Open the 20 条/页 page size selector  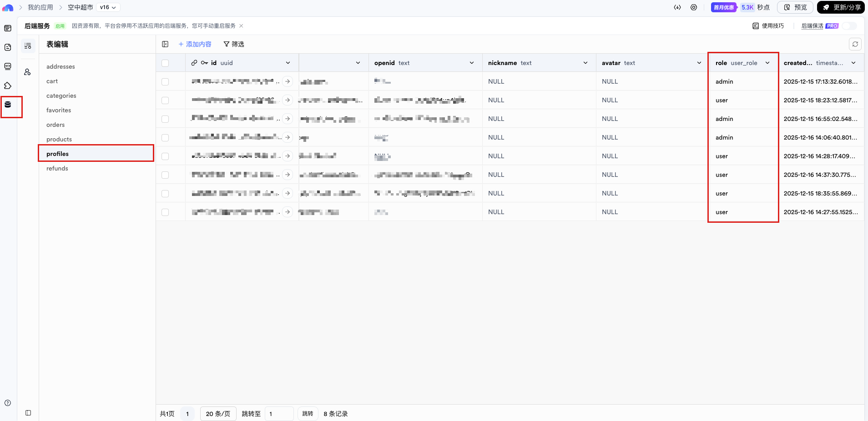tap(218, 414)
